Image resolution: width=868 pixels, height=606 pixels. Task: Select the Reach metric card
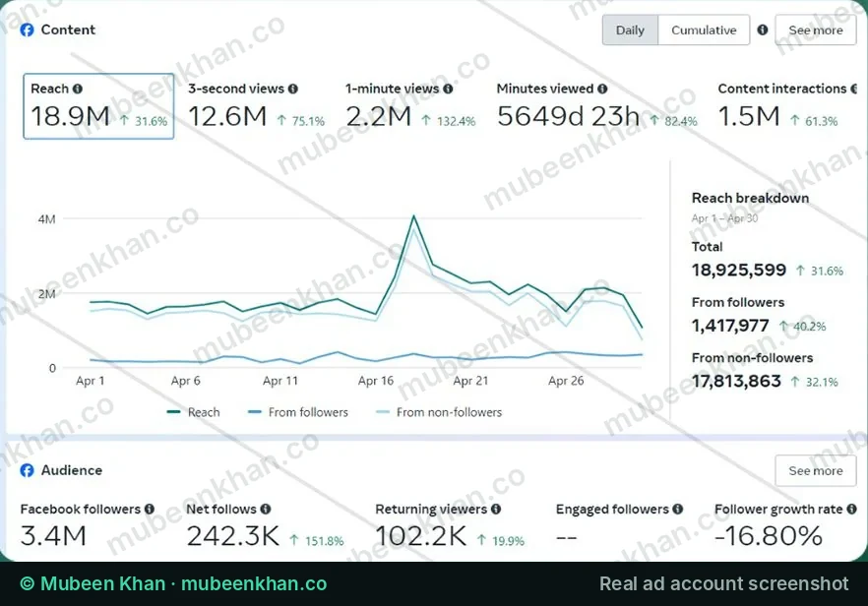click(x=98, y=106)
